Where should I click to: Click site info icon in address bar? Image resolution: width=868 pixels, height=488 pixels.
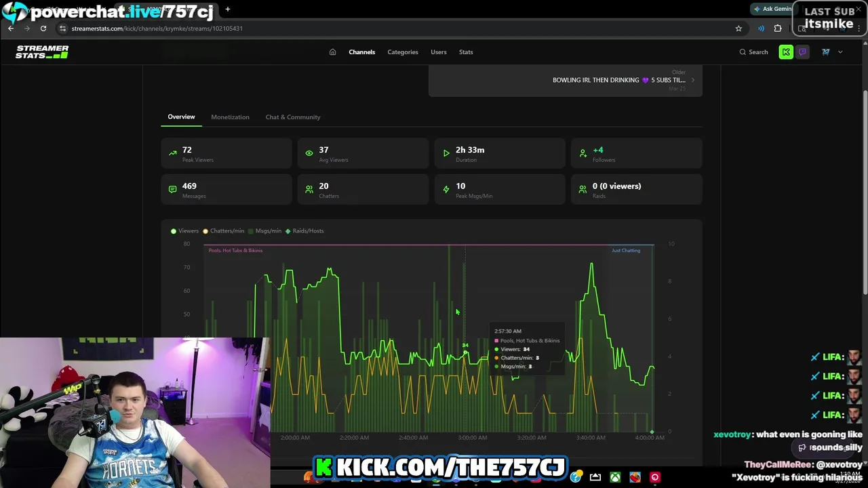[x=63, y=28]
